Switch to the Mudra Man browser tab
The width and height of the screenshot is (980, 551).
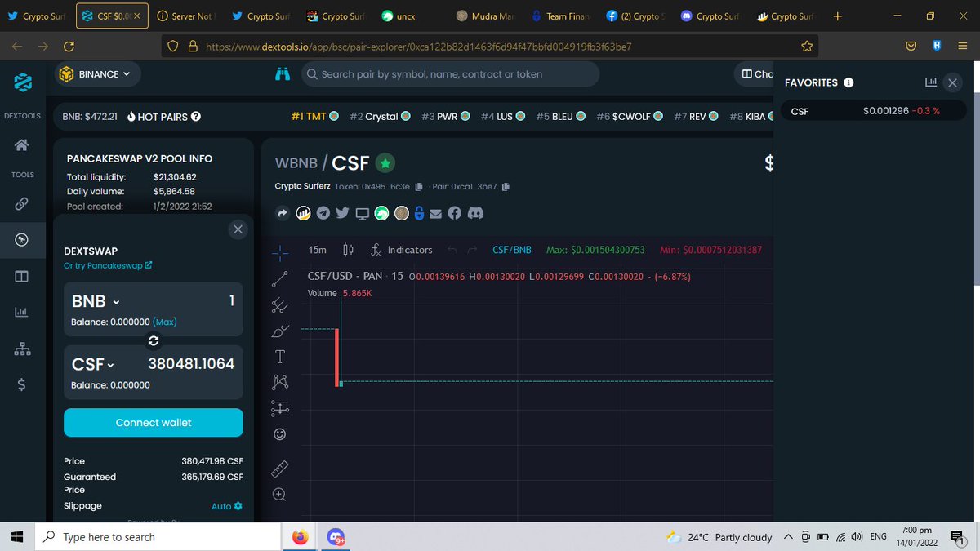485,16
